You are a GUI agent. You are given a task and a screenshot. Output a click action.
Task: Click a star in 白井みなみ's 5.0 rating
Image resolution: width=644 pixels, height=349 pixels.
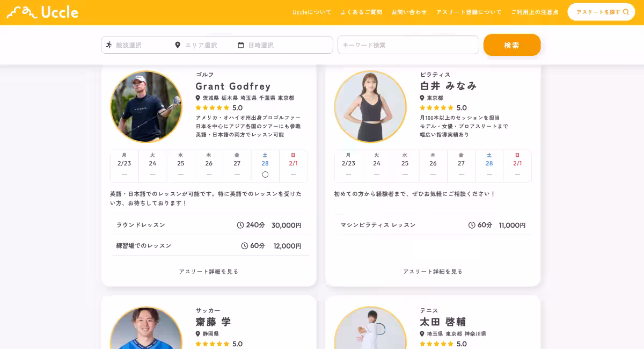pyautogui.click(x=437, y=108)
